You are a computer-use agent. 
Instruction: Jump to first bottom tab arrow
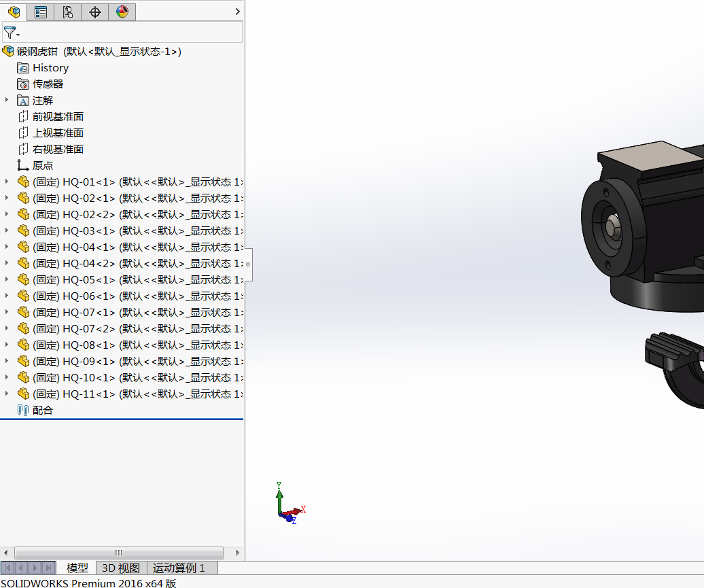[x=8, y=568]
